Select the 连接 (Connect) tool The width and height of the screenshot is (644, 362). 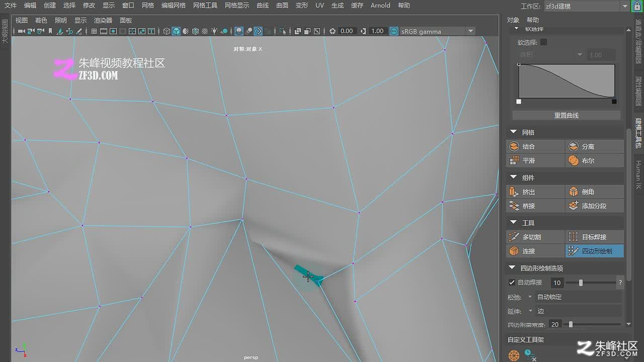535,251
